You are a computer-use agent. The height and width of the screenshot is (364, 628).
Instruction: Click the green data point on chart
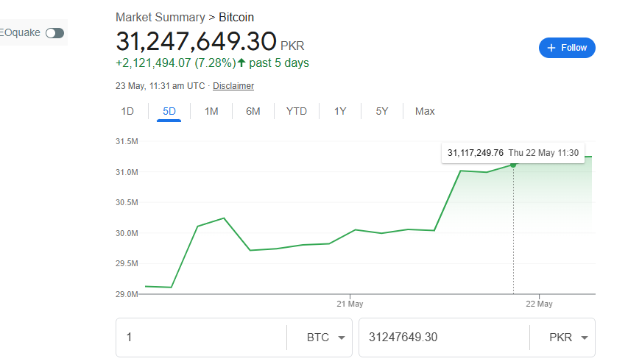click(513, 164)
